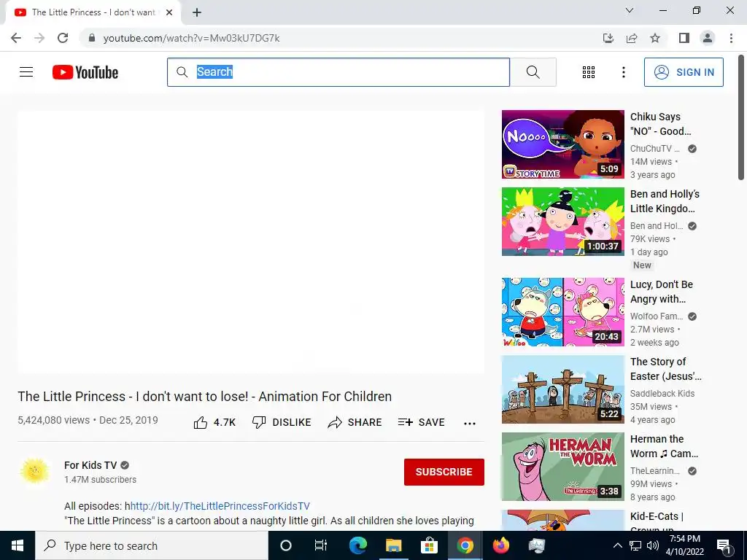Open Herman the Worm thumbnail

click(562, 467)
